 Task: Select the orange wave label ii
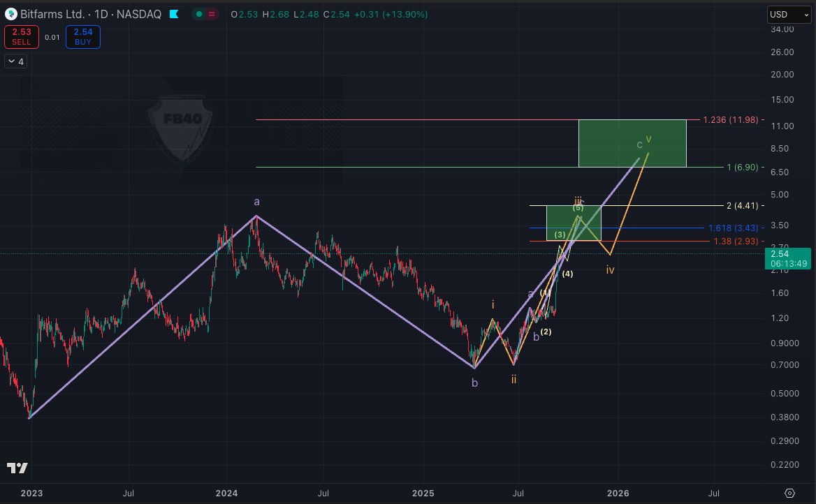513,380
